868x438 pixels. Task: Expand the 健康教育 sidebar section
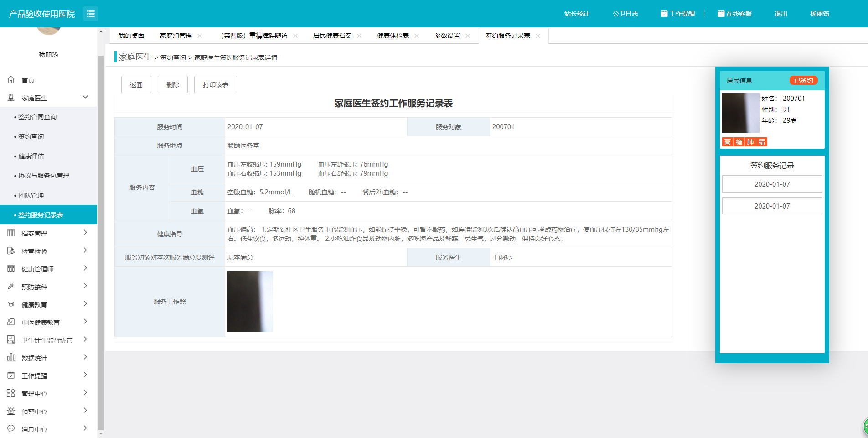click(85, 304)
